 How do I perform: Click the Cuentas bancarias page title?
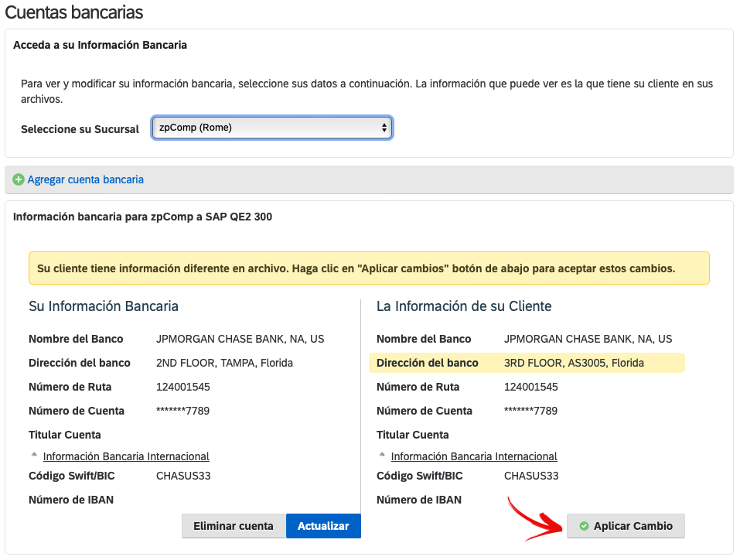click(x=74, y=12)
